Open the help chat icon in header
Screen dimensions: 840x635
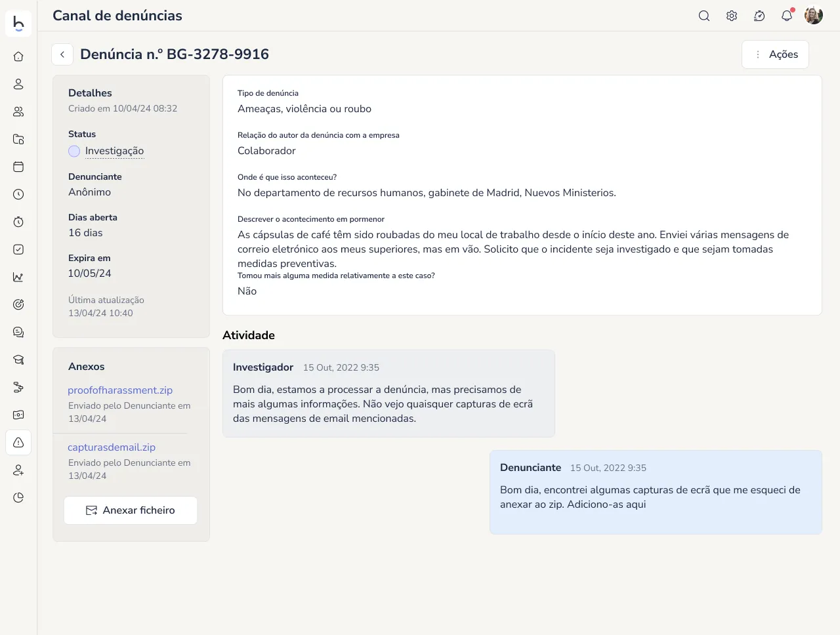759,16
